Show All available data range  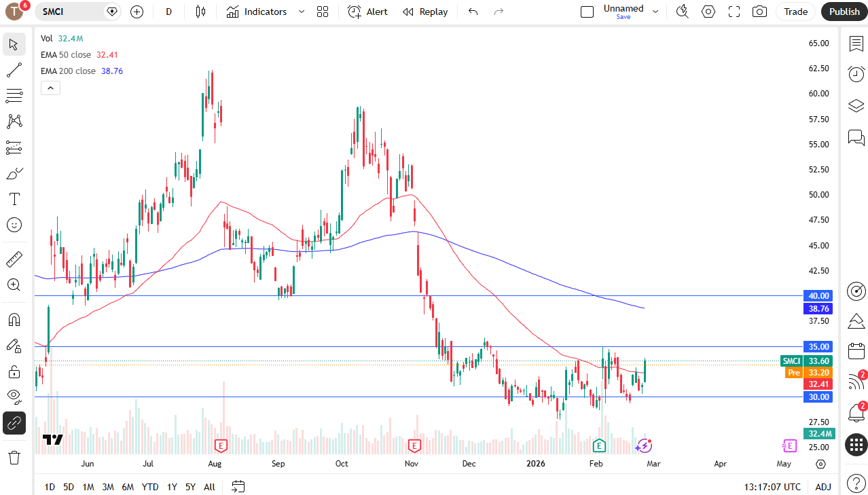(x=209, y=487)
